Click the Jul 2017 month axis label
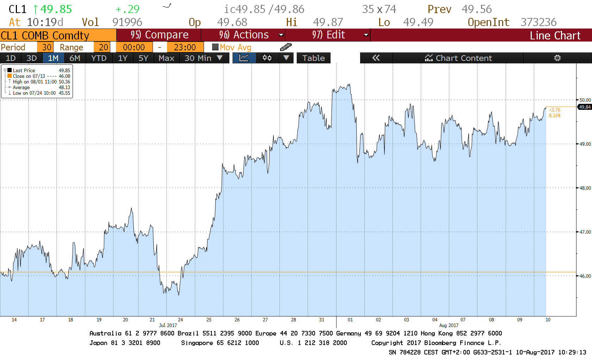Screen dimensions: 592x364 tap(168, 325)
